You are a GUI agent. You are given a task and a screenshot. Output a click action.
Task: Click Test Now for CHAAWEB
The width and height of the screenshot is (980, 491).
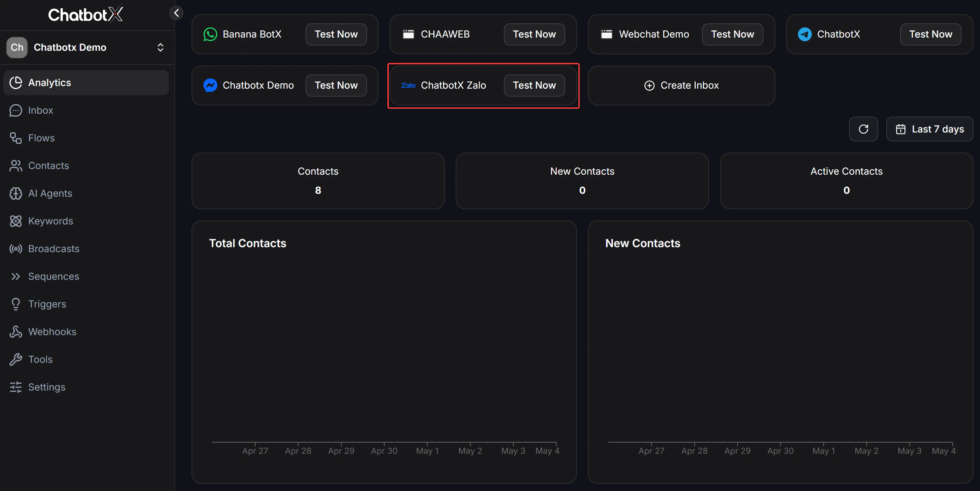[x=535, y=34]
